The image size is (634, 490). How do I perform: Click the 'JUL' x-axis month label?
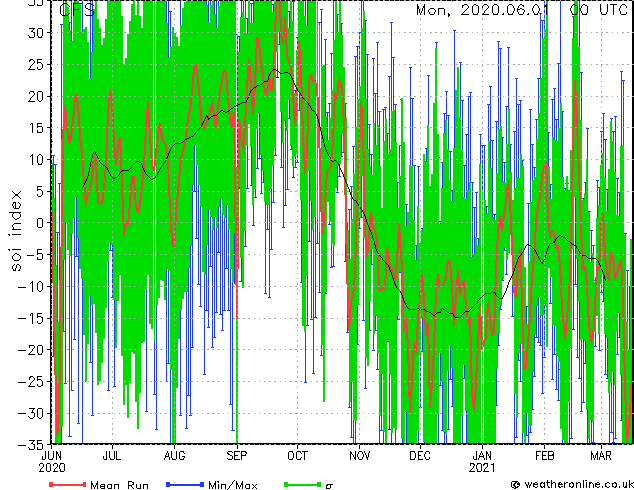(112, 456)
